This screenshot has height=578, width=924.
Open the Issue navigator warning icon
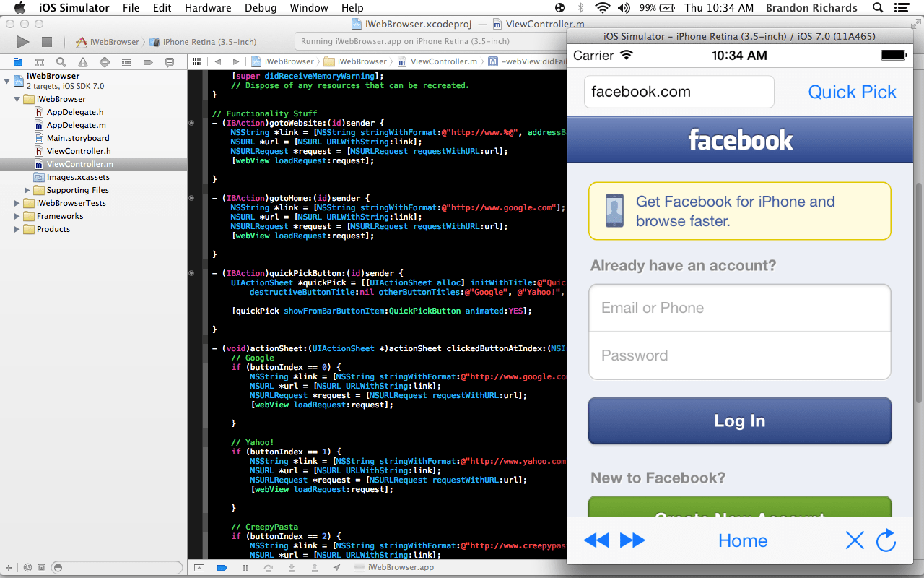(x=83, y=62)
